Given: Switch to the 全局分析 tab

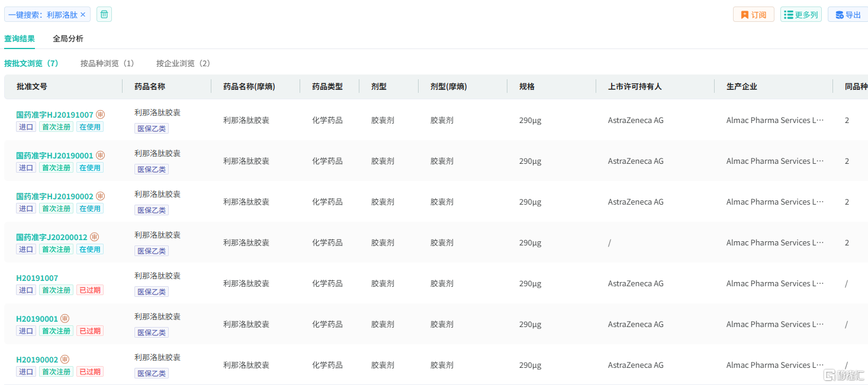Looking at the screenshot, I should tap(68, 38).
